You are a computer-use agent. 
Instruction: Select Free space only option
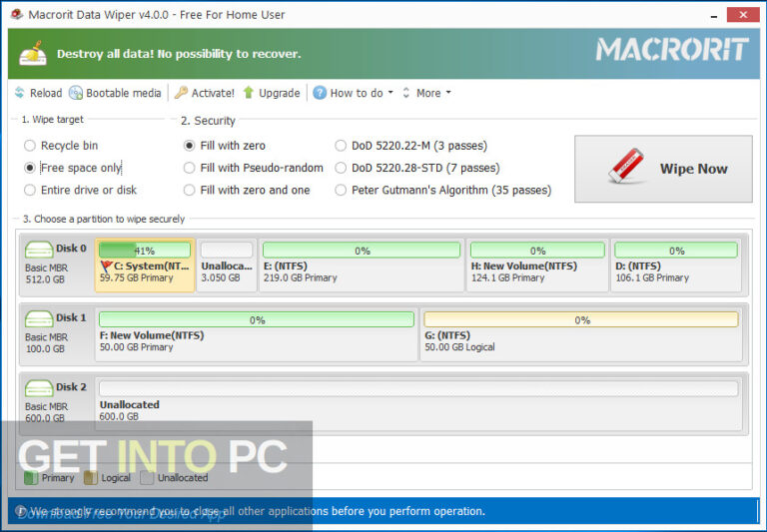73,168
